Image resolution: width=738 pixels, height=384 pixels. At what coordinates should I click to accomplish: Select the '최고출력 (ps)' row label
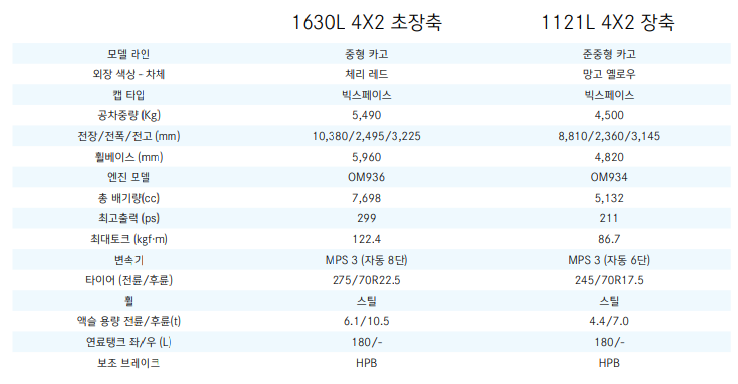pos(128,218)
